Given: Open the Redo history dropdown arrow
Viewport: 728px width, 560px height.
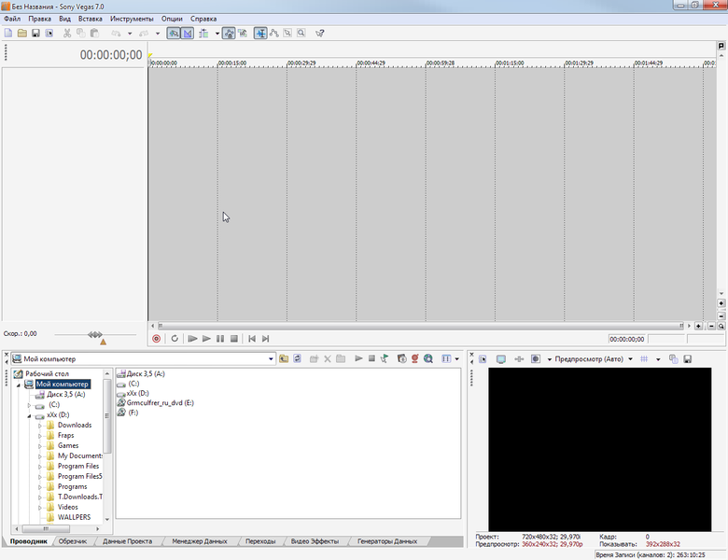Looking at the screenshot, I should pos(158,34).
